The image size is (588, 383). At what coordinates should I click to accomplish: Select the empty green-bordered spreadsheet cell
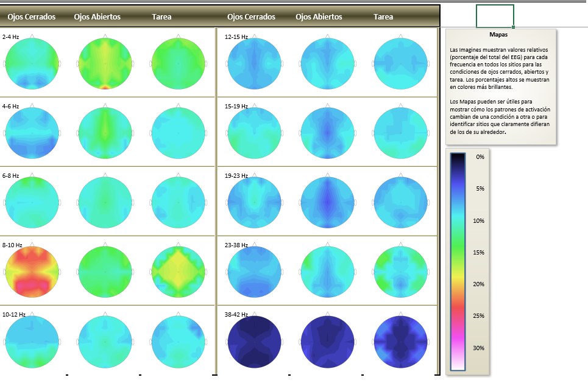click(495, 16)
